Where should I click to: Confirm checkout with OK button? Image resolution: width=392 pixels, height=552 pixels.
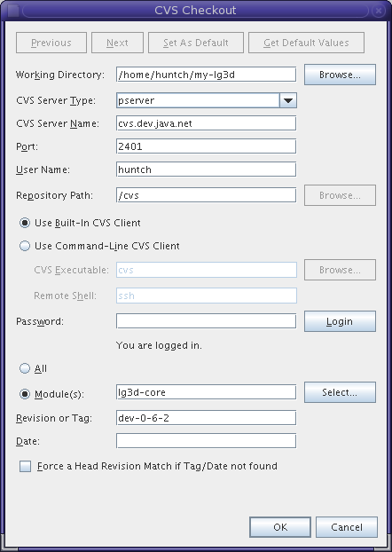click(x=280, y=527)
